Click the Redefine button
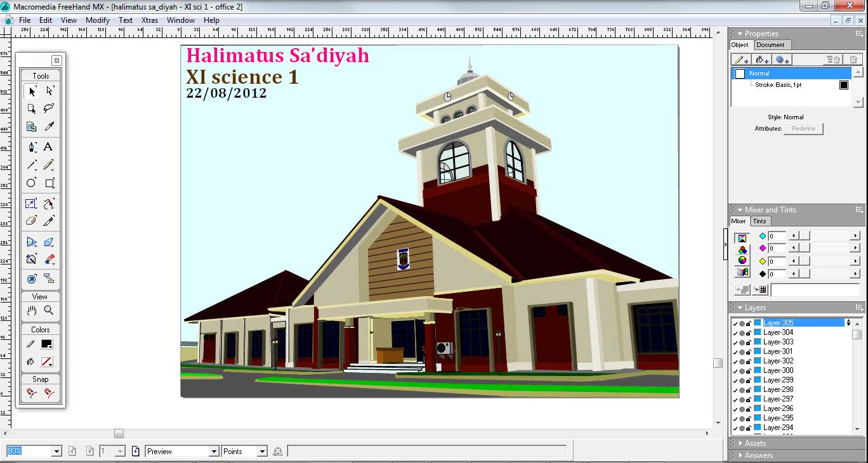The width and height of the screenshot is (868, 463). [x=803, y=129]
